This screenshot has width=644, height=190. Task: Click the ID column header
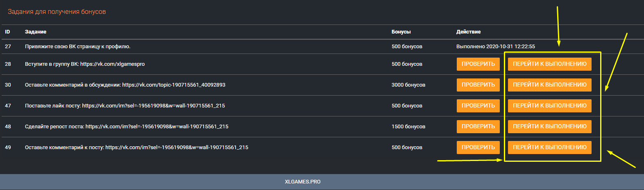click(x=7, y=32)
